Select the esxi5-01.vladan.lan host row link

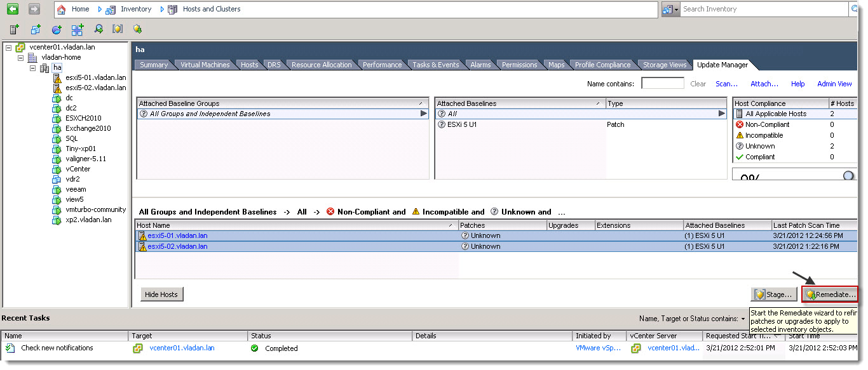click(x=177, y=235)
